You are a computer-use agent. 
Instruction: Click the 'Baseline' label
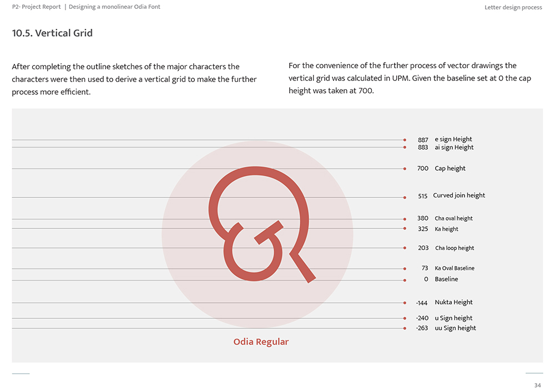(x=446, y=279)
